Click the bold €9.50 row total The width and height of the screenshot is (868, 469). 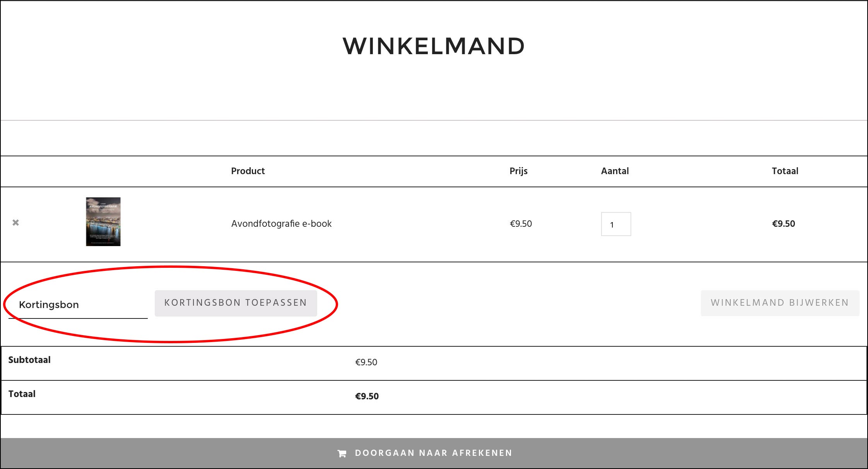[783, 224]
